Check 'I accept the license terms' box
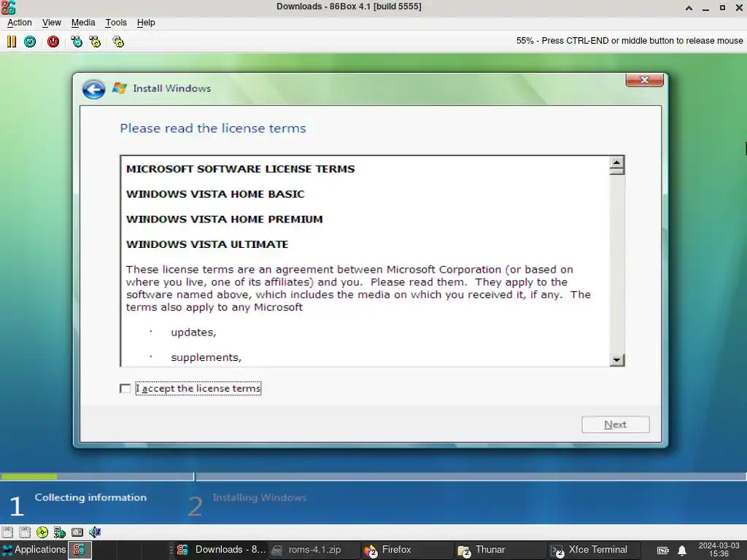Screen dimensions: 747x560 point(125,389)
